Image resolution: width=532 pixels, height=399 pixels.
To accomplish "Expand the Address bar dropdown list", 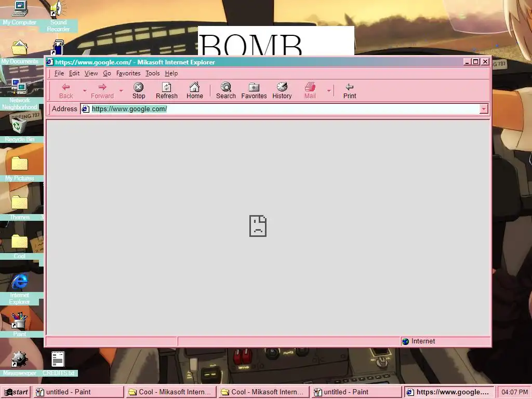I will click(484, 109).
